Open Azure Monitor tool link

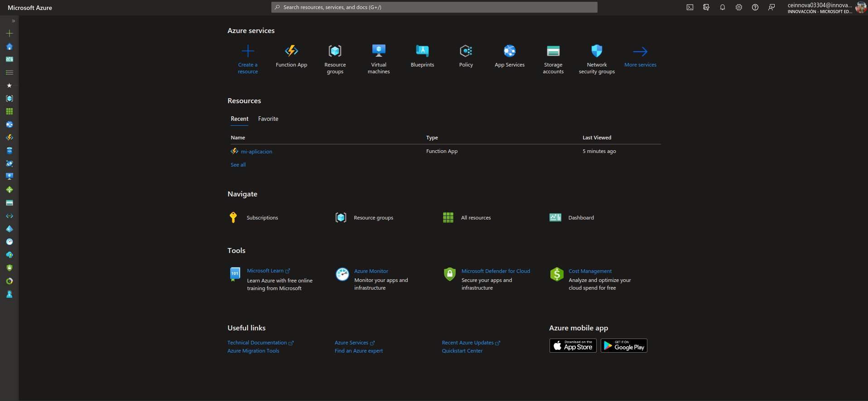371,271
